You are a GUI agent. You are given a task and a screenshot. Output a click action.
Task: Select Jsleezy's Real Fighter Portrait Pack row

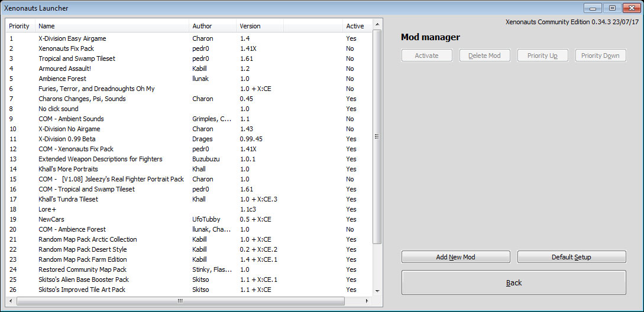click(189, 180)
